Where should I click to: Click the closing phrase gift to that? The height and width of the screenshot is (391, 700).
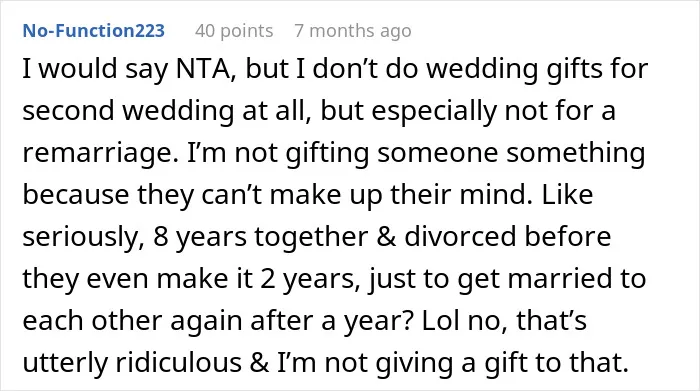click(x=557, y=362)
